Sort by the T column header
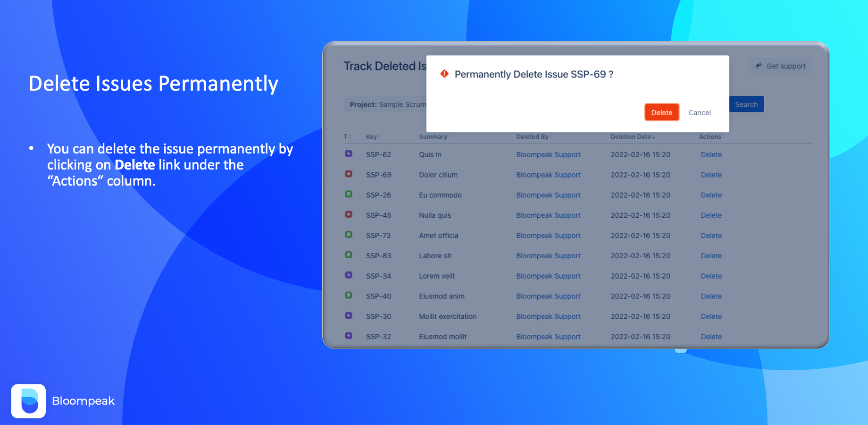The image size is (868, 425). pos(347,136)
